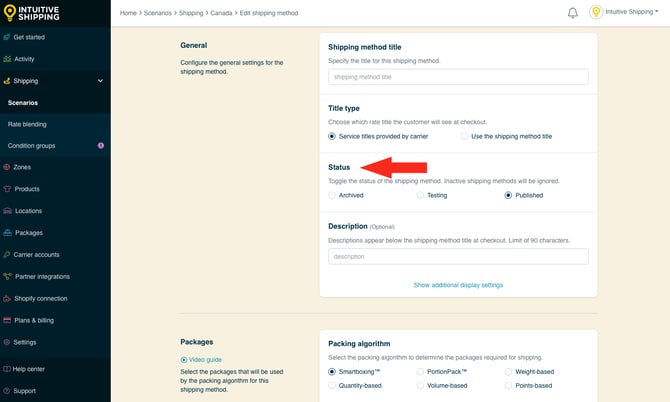Click the Partner integrations icon

[7, 276]
